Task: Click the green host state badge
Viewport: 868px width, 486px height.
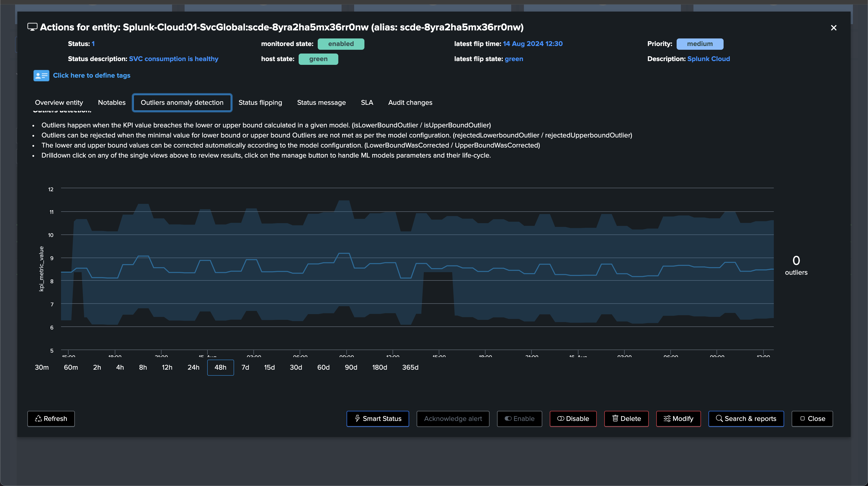Action: 318,59
